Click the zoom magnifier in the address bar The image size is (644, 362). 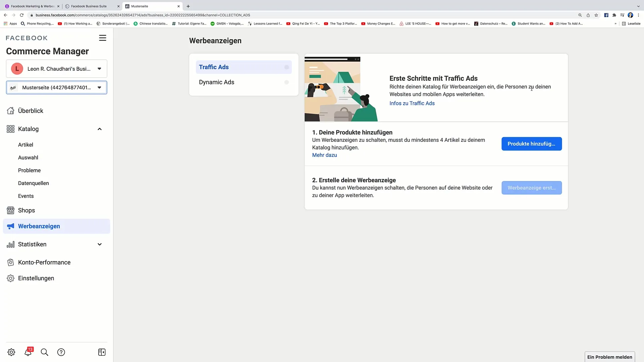tap(580, 15)
